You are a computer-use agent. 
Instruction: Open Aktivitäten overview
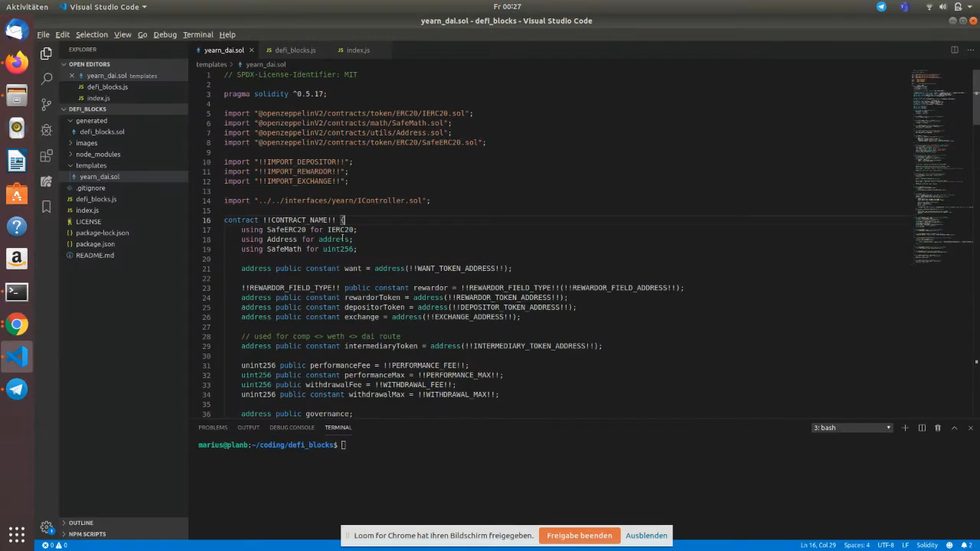pyautogui.click(x=28, y=7)
